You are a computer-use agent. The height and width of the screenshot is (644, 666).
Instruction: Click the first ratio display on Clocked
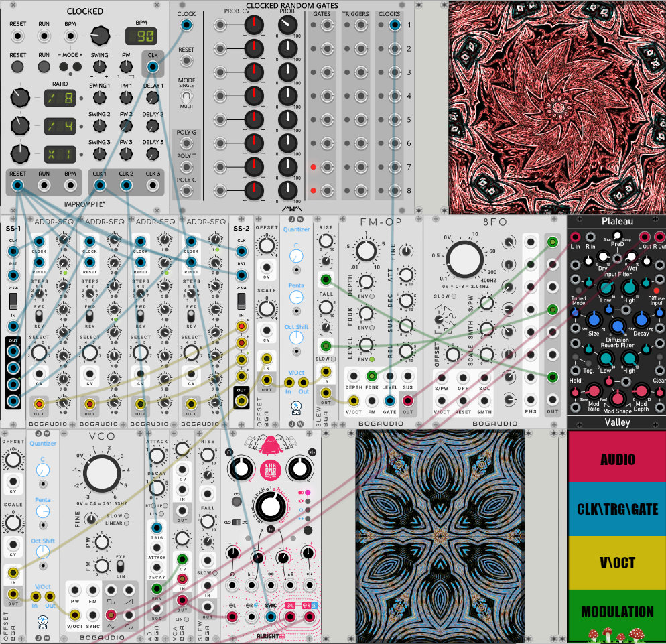pyautogui.click(x=59, y=99)
